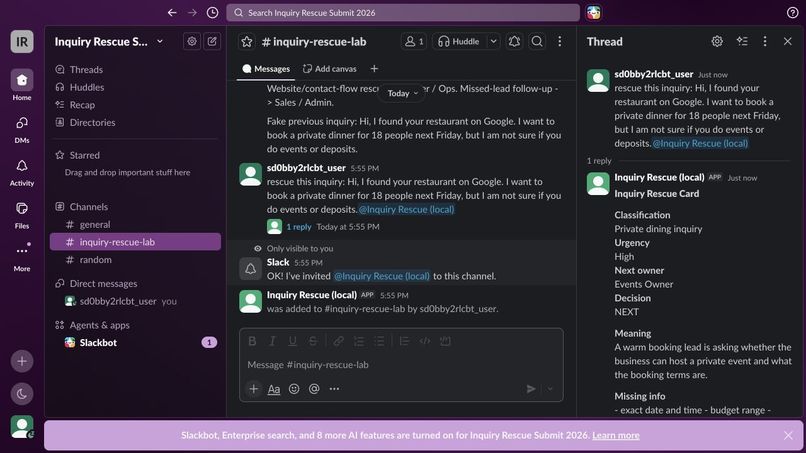Screen dimensions: 806x453
Task: Open the 1 reply thread link
Action: point(299,226)
